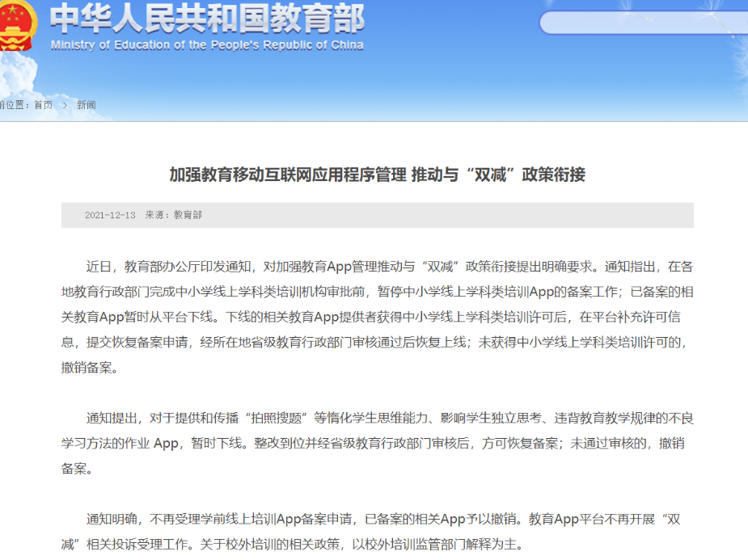Open the 新闻 breadcrumb link

87,105
